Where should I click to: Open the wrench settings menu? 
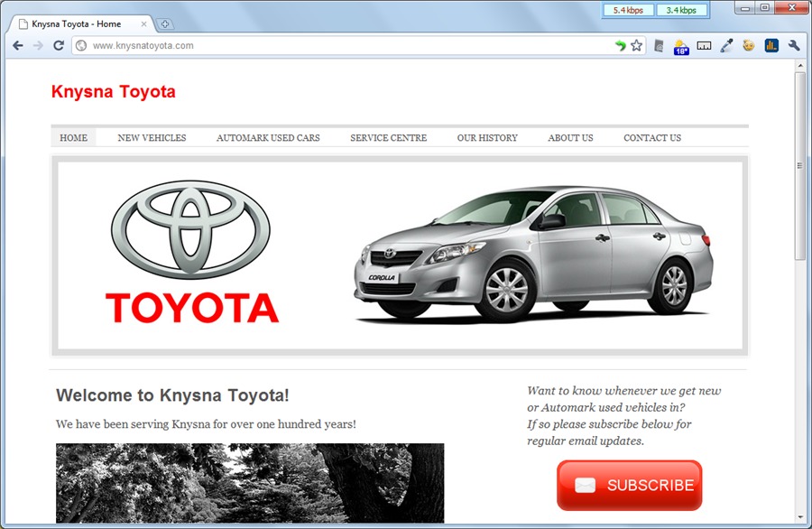pos(794,46)
